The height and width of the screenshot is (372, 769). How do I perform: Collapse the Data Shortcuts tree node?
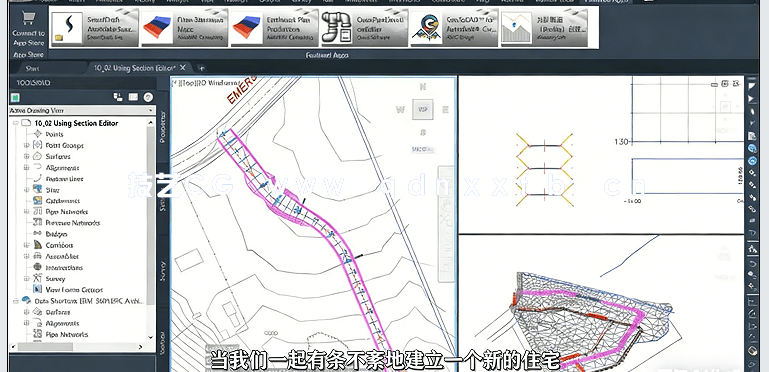coord(16,300)
